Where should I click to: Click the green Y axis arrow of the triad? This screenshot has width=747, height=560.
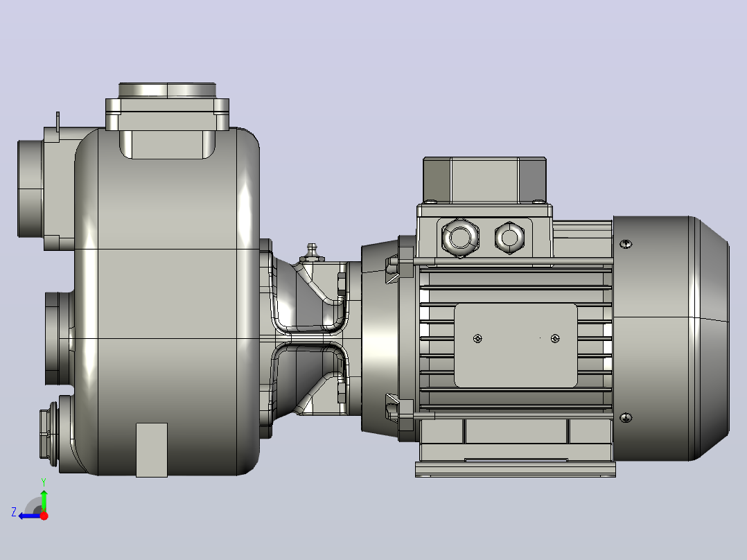(44, 500)
